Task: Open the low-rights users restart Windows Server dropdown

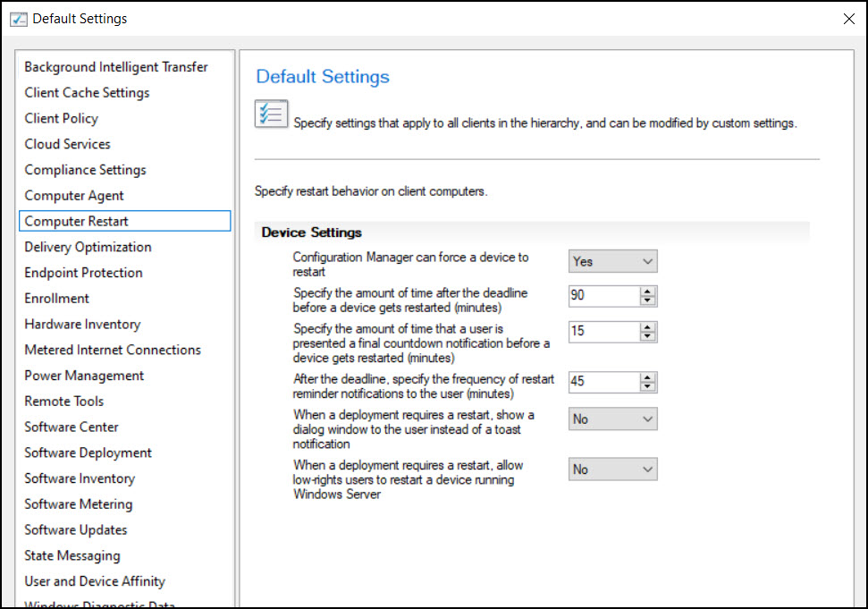Action: [613, 469]
